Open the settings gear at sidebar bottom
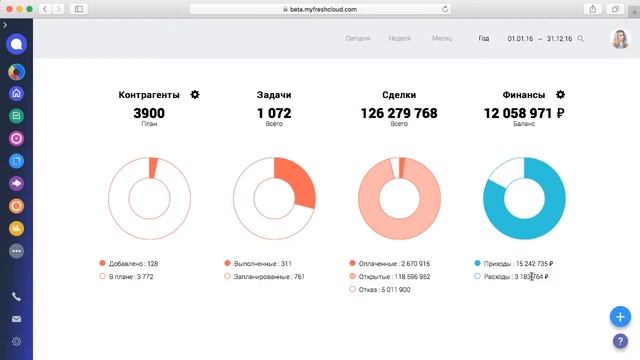The image size is (640, 360). pos(16,341)
